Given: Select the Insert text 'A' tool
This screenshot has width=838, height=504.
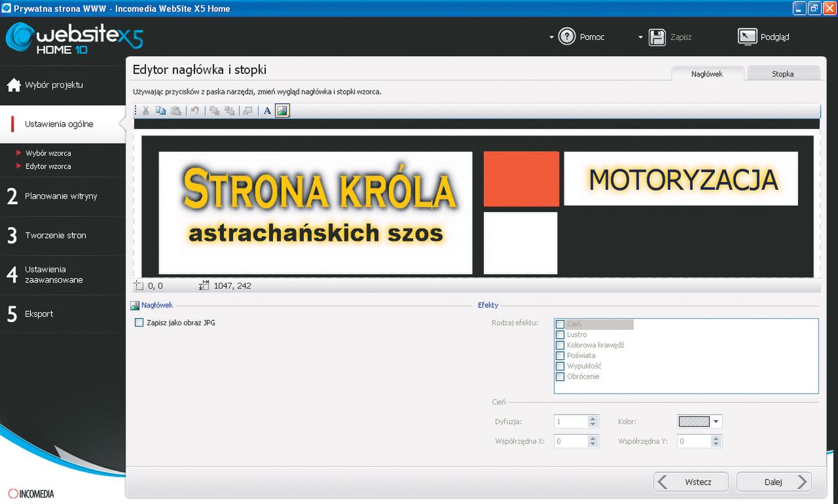Looking at the screenshot, I should click(x=267, y=111).
